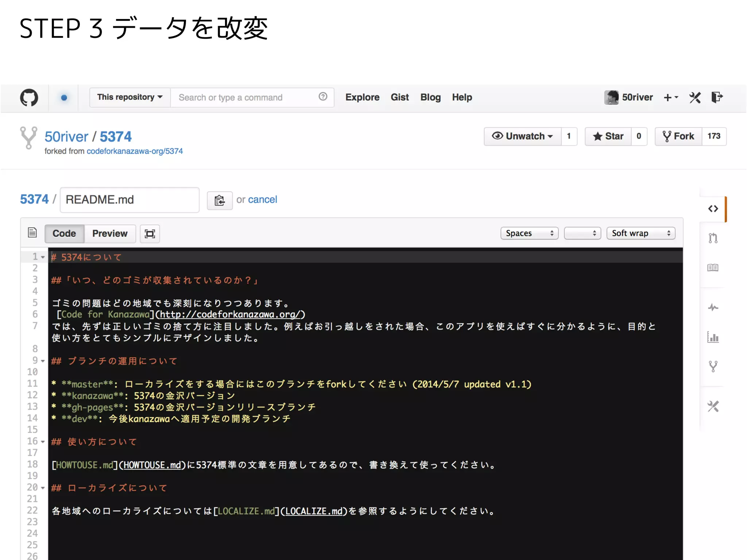Open Wiki book sidebar icon
This screenshot has height=560, width=747.
[713, 268]
